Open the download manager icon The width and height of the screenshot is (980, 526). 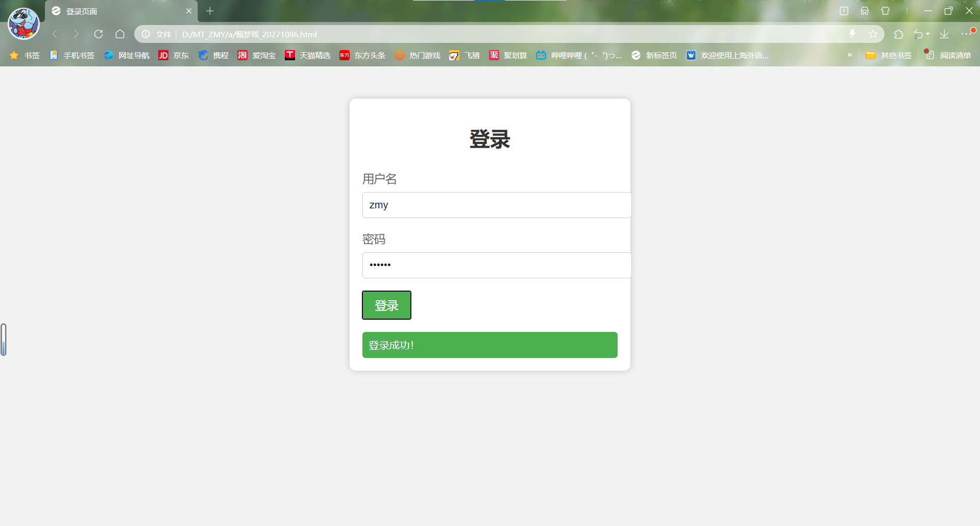(x=944, y=34)
